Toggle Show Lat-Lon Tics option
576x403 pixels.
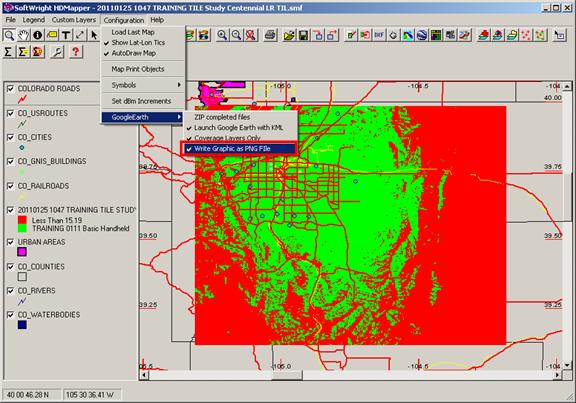tap(143, 43)
